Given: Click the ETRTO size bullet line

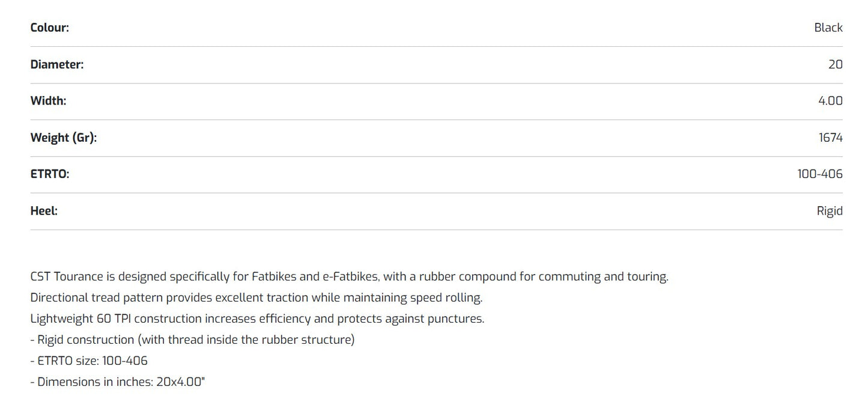Looking at the screenshot, I should tap(89, 361).
